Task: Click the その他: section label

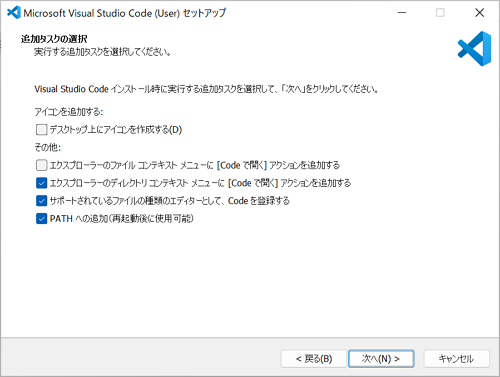Action: tap(48, 147)
